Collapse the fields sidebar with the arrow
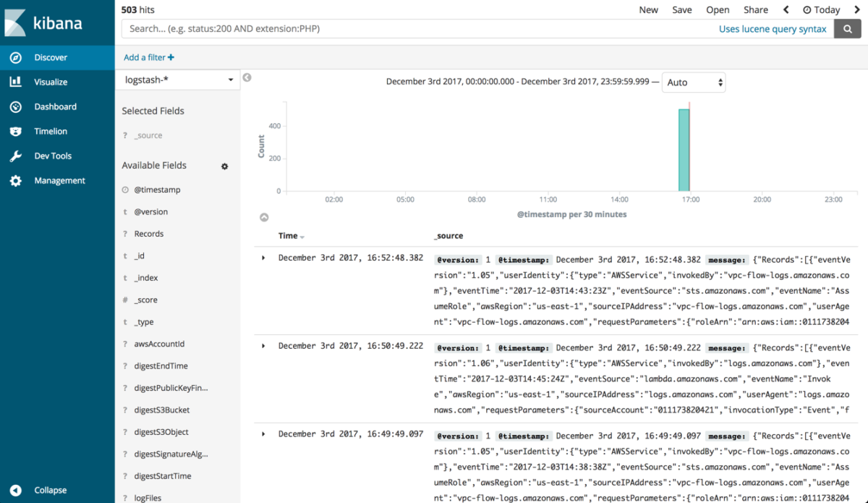This screenshot has width=868, height=503. 247,77
